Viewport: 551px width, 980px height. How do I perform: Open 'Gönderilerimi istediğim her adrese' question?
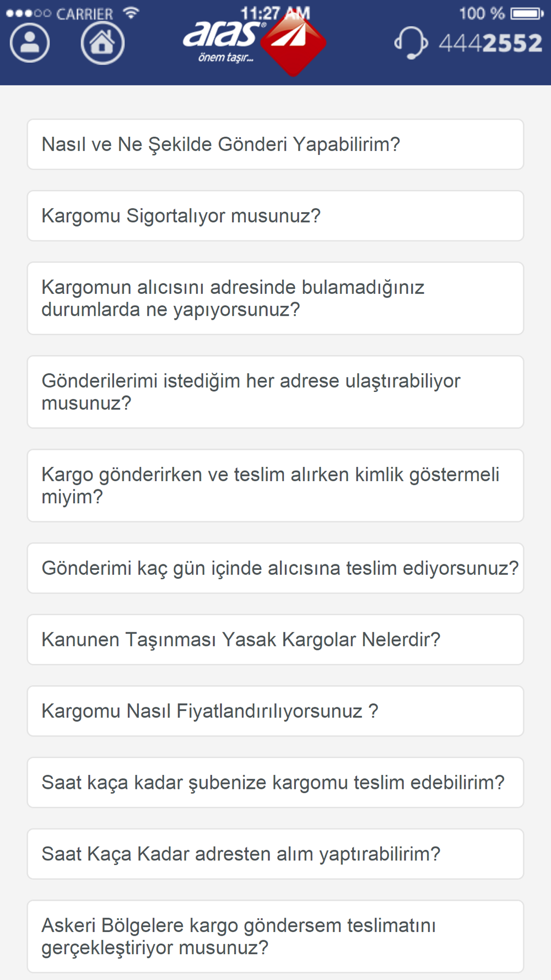(275, 392)
